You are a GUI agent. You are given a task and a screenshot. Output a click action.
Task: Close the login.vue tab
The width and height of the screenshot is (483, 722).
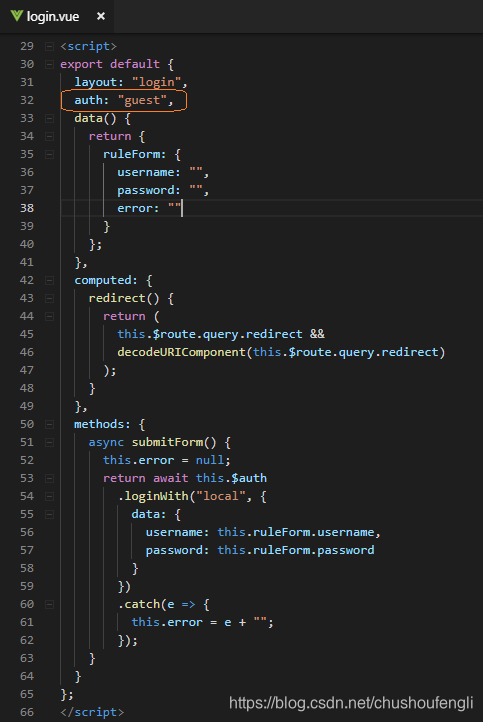click(101, 16)
